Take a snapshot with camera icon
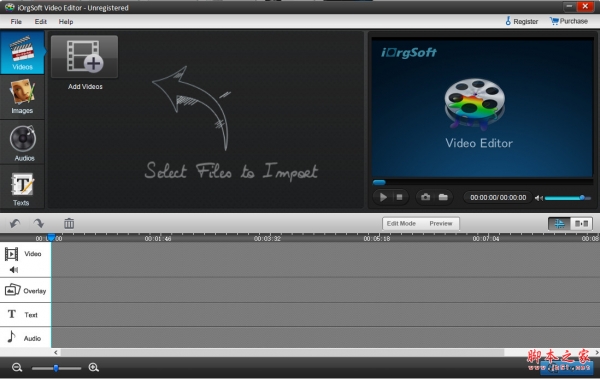600x379 pixels. [426, 197]
